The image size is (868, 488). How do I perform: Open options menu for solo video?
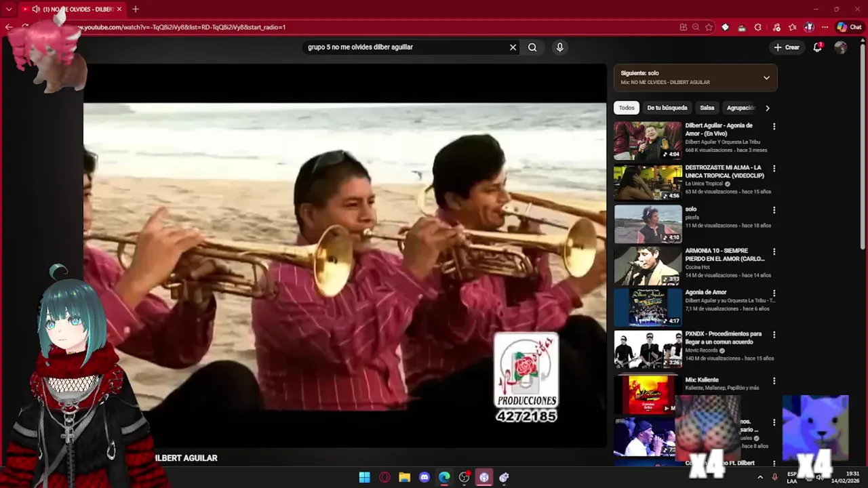[774, 210]
